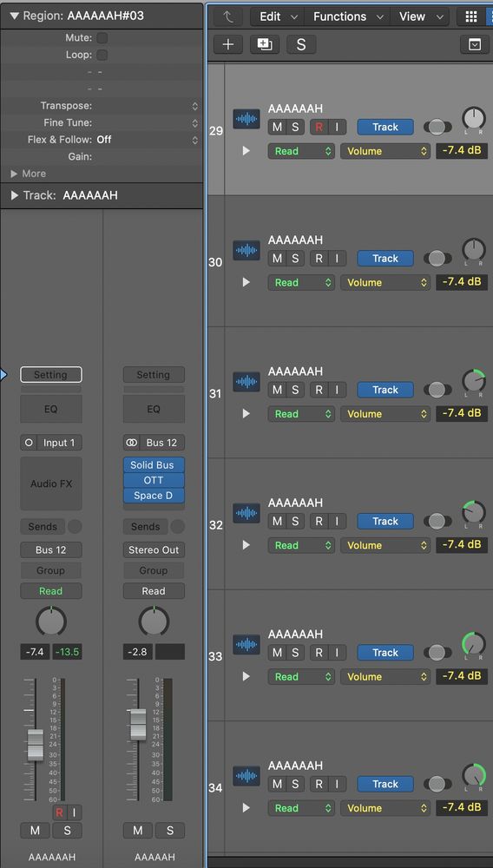Click the grid view icon in toolbar
493x868 pixels.
pyautogui.click(x=471, y=16)
